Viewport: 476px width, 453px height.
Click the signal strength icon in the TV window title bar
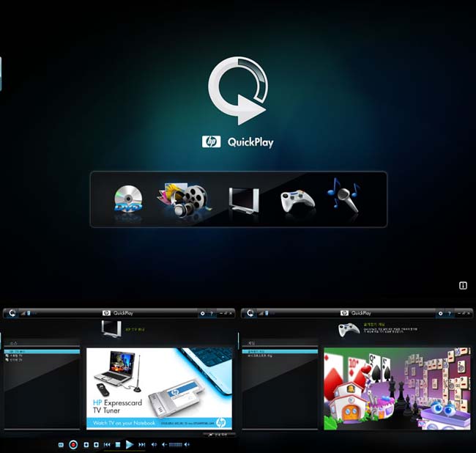(x=23, y=313)
